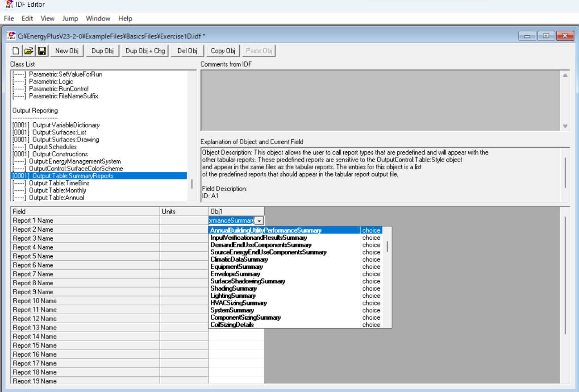The height and width of the screenshot is (392, 579).
Task: Click the Del Obj button
Action: coord(187,51)
